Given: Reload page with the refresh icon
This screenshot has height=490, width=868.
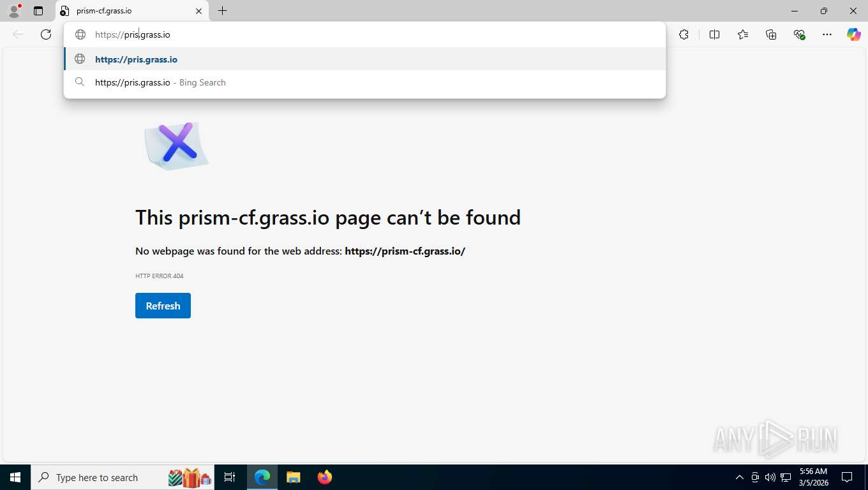Looking at the screenshot, I should click(x=46, y=34).
